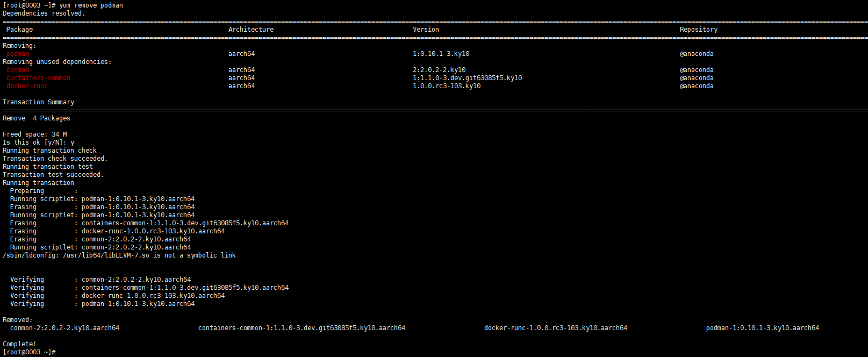Viewport: 868px width, 357px height.
Task: Click the Architecture column header
Action: pos(250,30)
